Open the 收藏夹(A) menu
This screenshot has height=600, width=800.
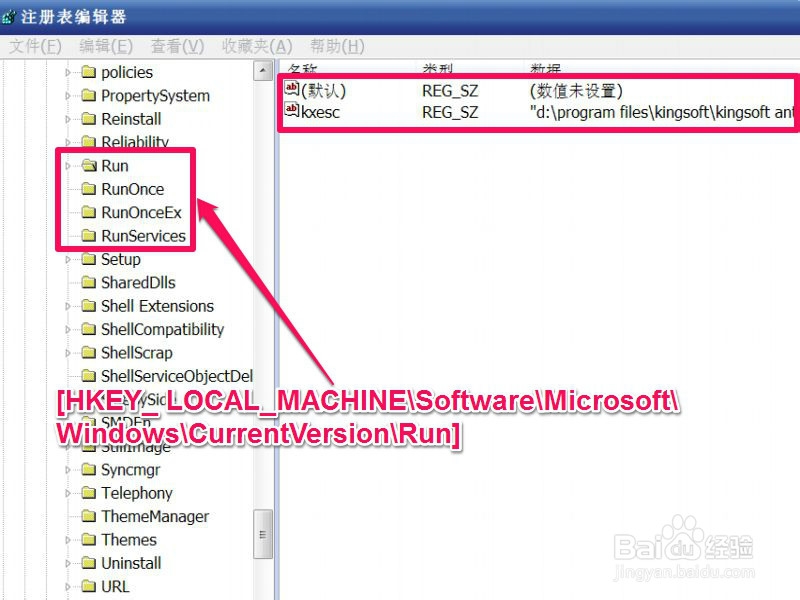(x=257, y=46)
